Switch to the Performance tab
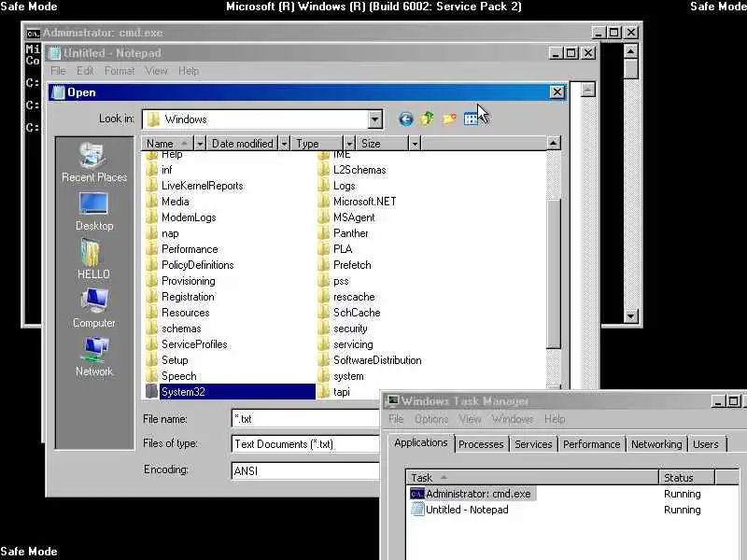Screen dimensions: 747x560 coord(591,444)
